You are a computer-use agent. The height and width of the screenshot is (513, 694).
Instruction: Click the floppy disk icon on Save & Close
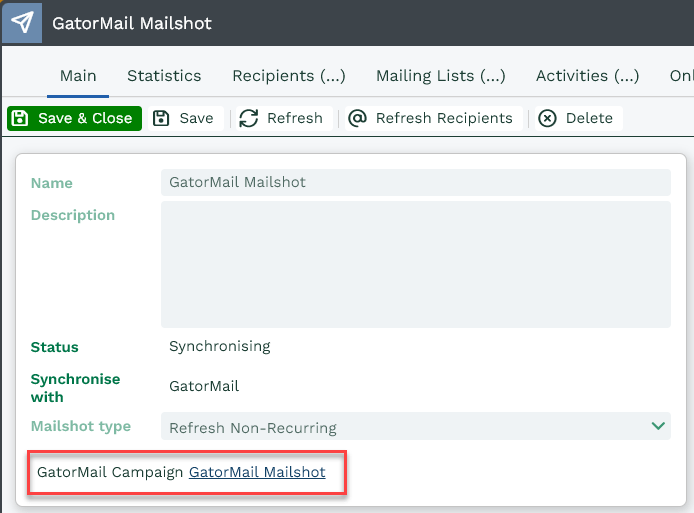coord(20,118)
